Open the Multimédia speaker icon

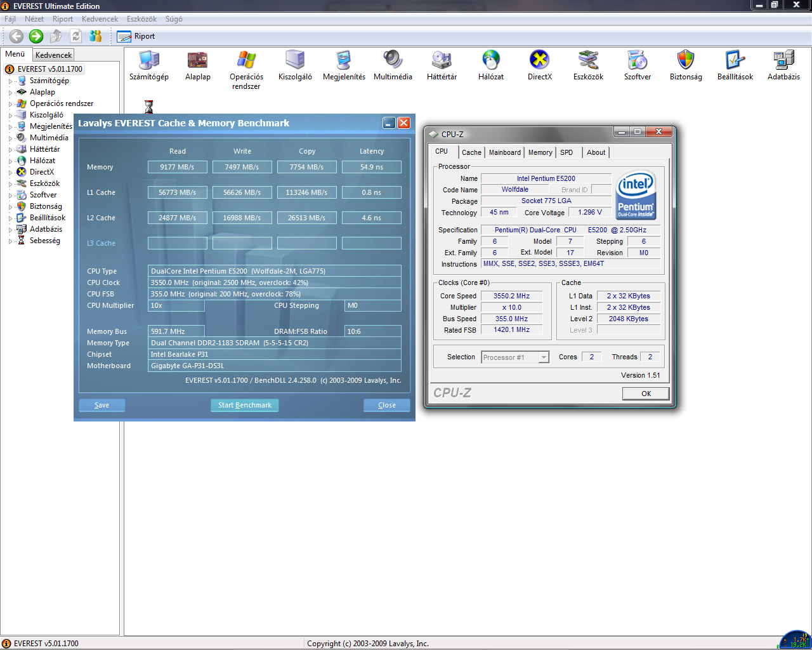(x=393, y=66)
